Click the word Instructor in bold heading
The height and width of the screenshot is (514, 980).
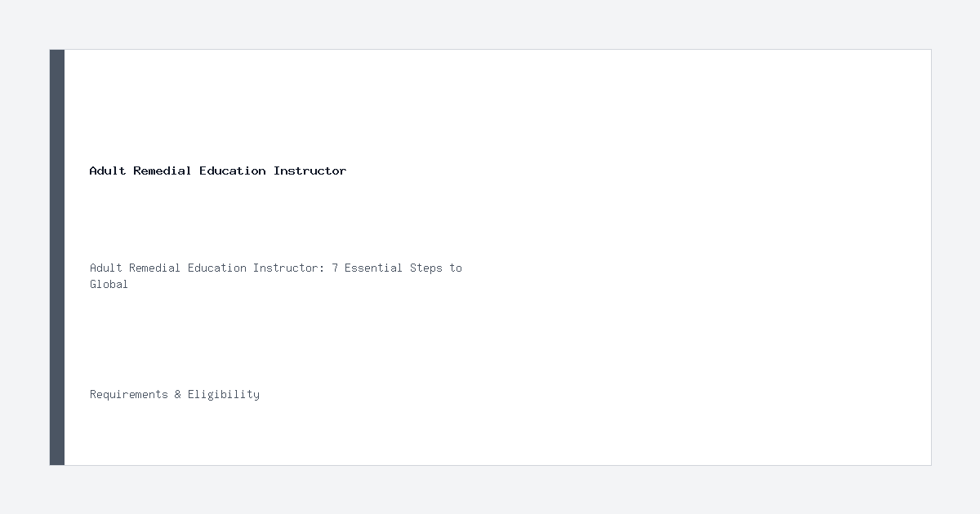(x=310, y=171)
